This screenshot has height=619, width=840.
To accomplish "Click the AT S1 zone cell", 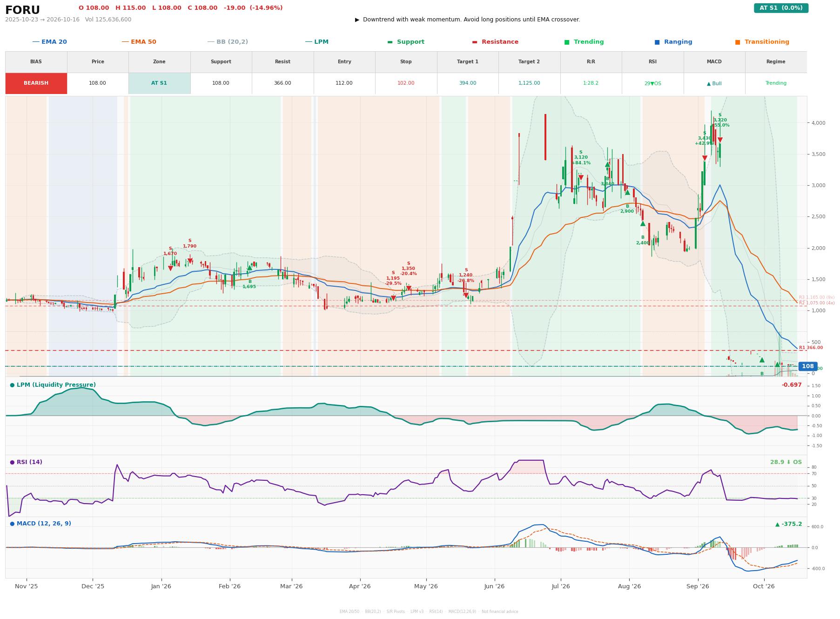I will coord(159,83).
